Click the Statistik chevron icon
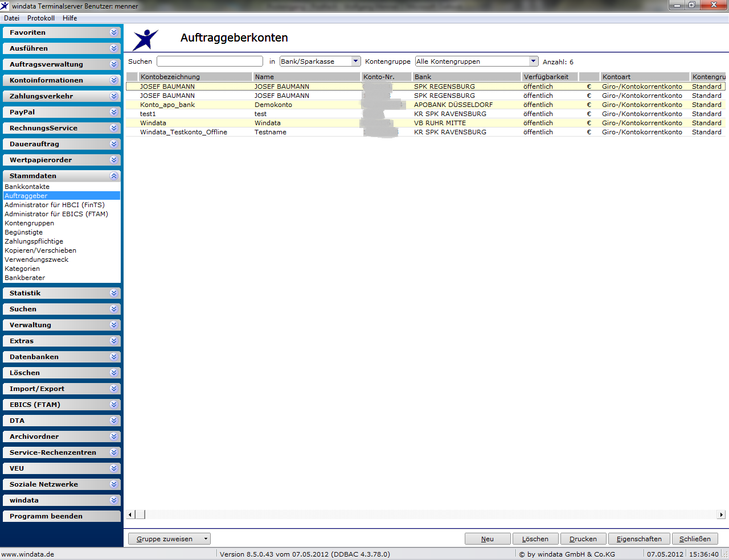The height and width of the screenshot is (560, 729). [114, 293]
